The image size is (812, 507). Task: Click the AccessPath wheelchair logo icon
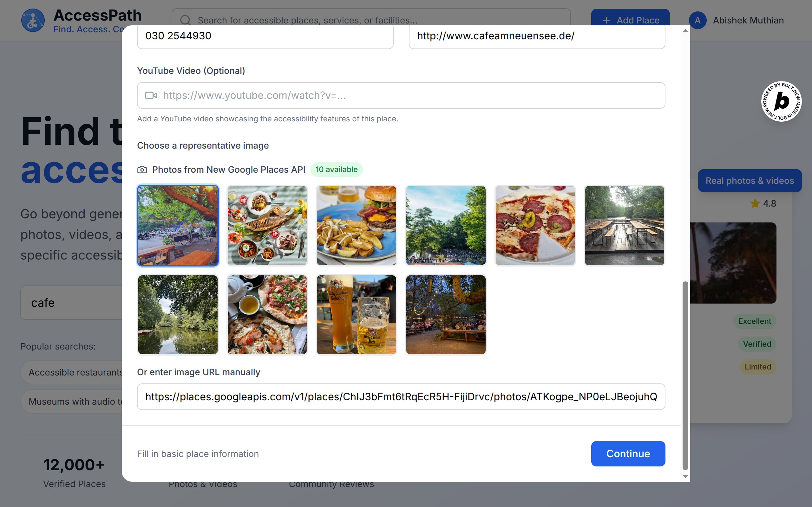tap(33, 20)
